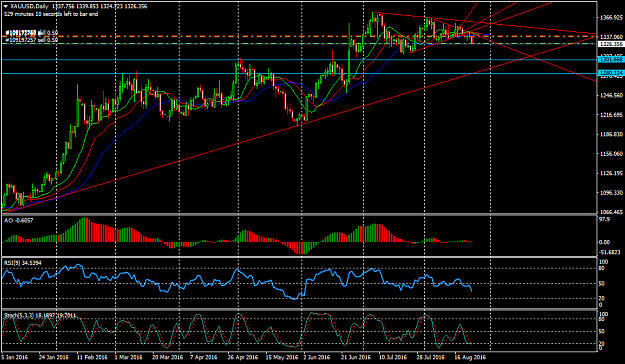Viewport: 625px width, 364px height.
Task: Click the white current price tag 1326.356
Action: pos(611,44)
